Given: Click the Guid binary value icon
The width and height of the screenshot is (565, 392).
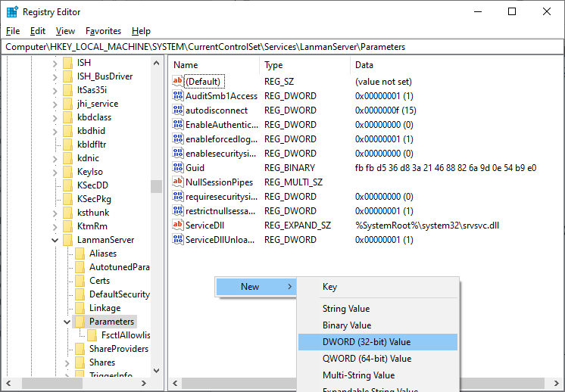Looking at the screenshot, I should [x=178, y=168].
